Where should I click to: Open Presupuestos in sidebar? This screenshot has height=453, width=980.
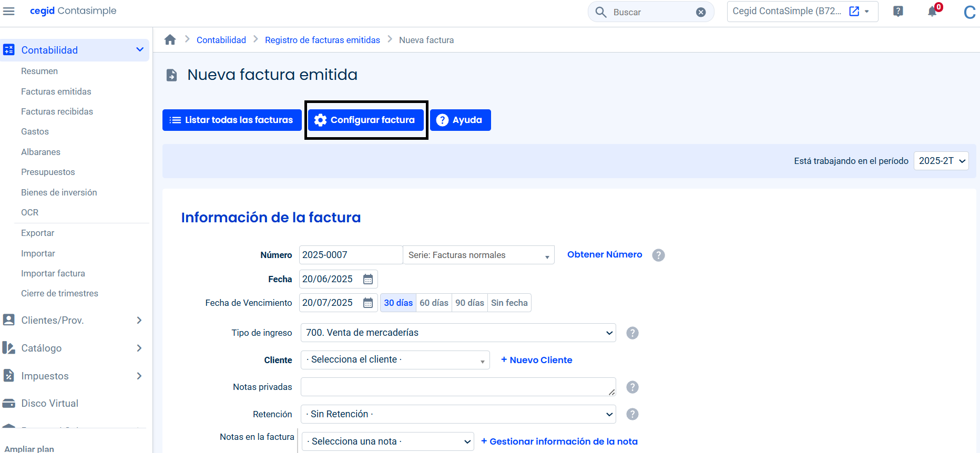tap(48, 172)
